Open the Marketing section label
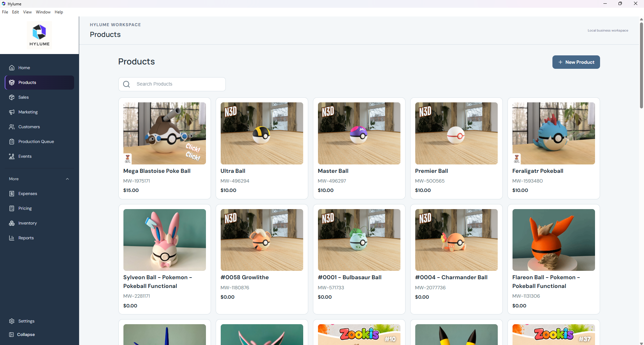Viewport: 644px width, 345px height. tap(28, 112)
